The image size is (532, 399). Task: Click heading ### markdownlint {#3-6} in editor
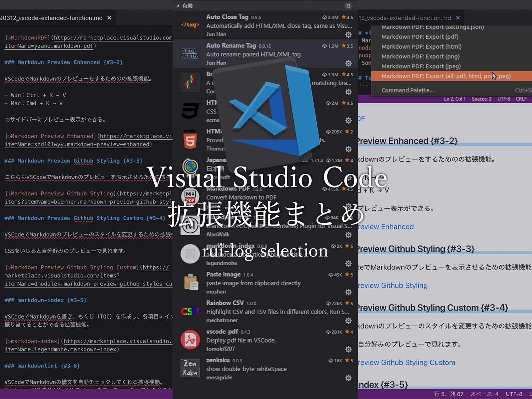click(42, 366)
